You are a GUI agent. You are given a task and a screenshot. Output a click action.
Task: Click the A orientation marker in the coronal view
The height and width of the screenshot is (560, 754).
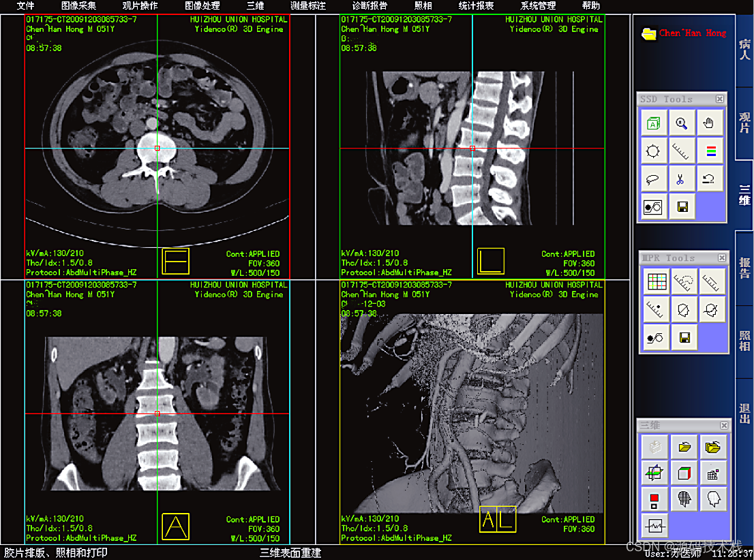[x=175, y=527]
